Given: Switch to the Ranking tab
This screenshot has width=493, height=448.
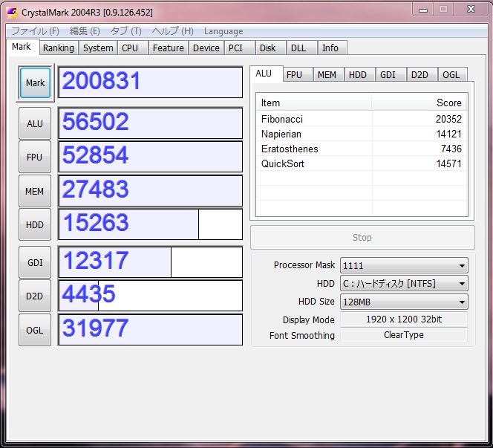Looking at the screenshot, I should [x=58, y=48].
